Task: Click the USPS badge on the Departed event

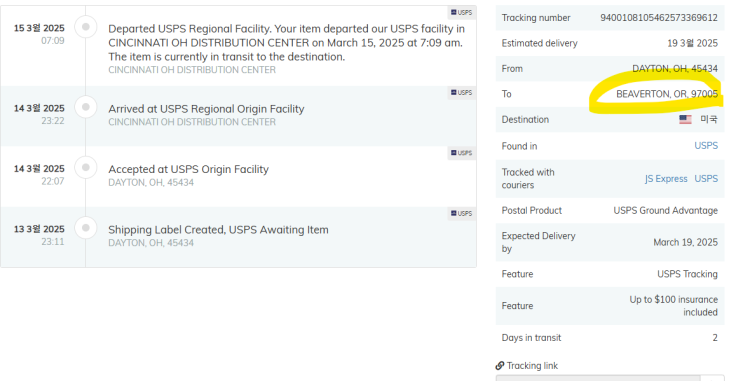Action: (462, 12)
